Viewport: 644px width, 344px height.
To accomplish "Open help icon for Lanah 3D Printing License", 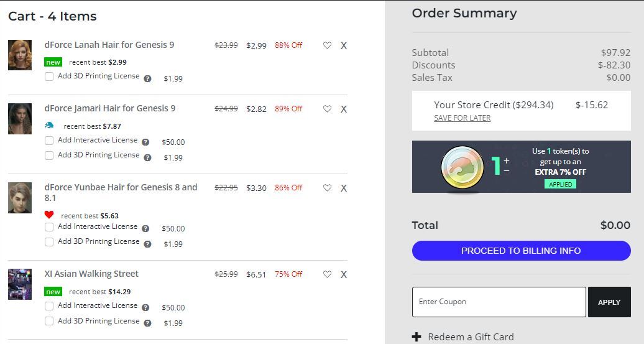I will pyautogui.click(x=147, y=78).
